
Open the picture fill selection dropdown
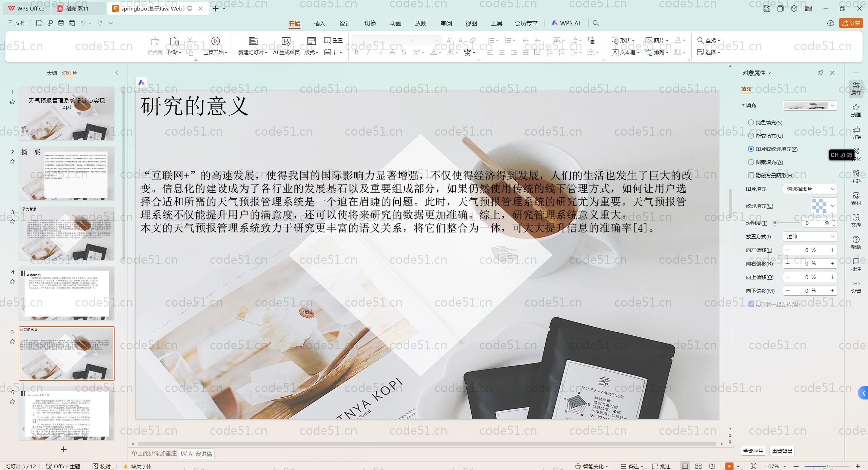click(x=810, y=189)
